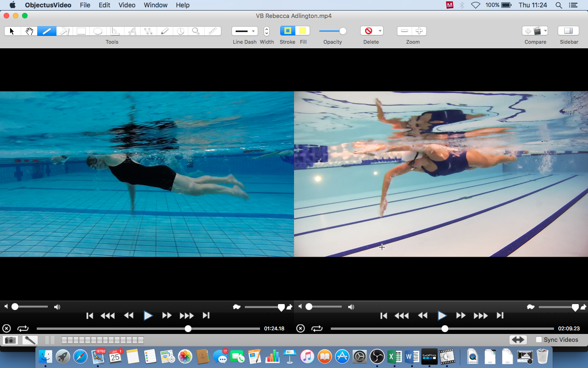Viewport: 588px width, 368px height.
Task: Open the Line Dash dropdown
Action: coord(244,31)
